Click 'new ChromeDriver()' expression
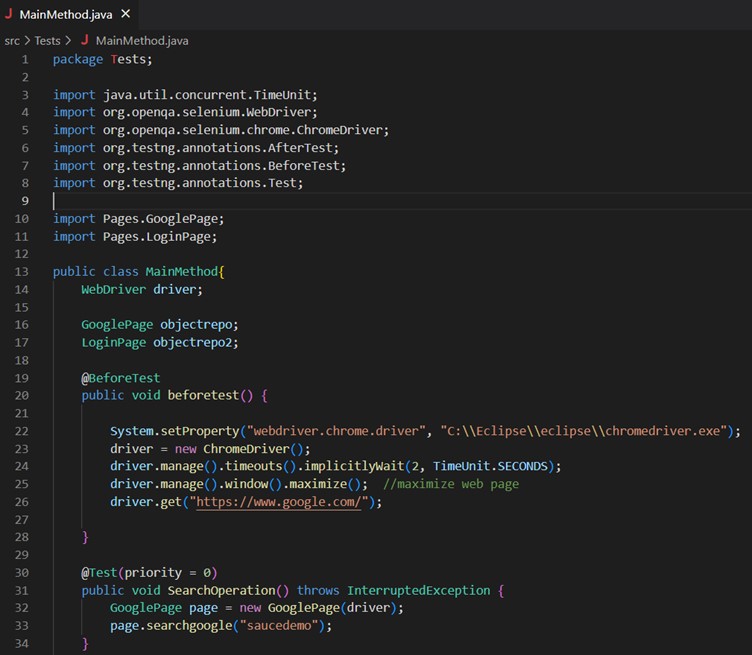This screenshot has height=655, width=752. (x=239, y=449)
